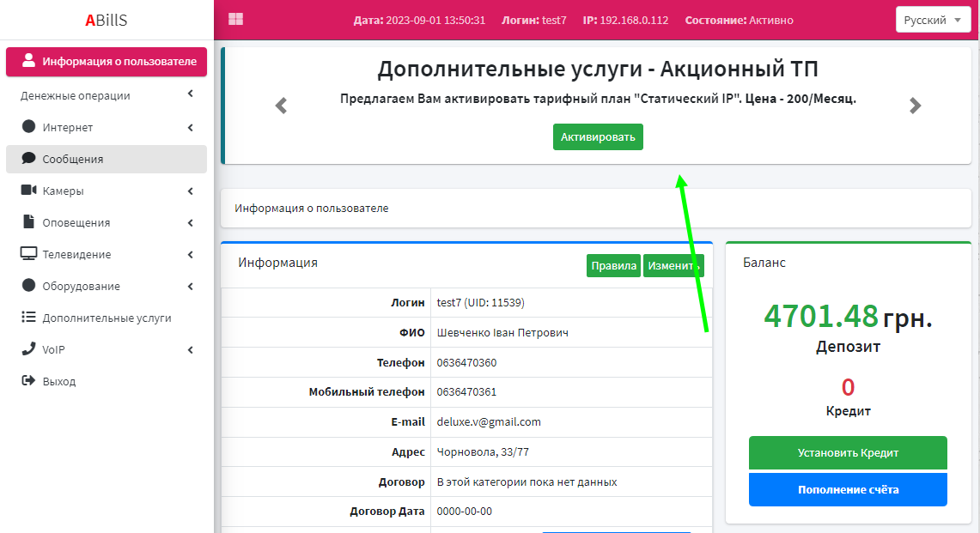Expand the Интернет menu chevron
Screen dimensions: 980x533
(x=190, y=127)
